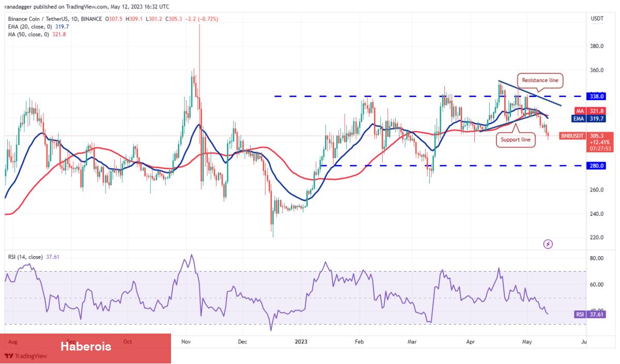Click the 80.00 RSI axis value

coord(597,258)
